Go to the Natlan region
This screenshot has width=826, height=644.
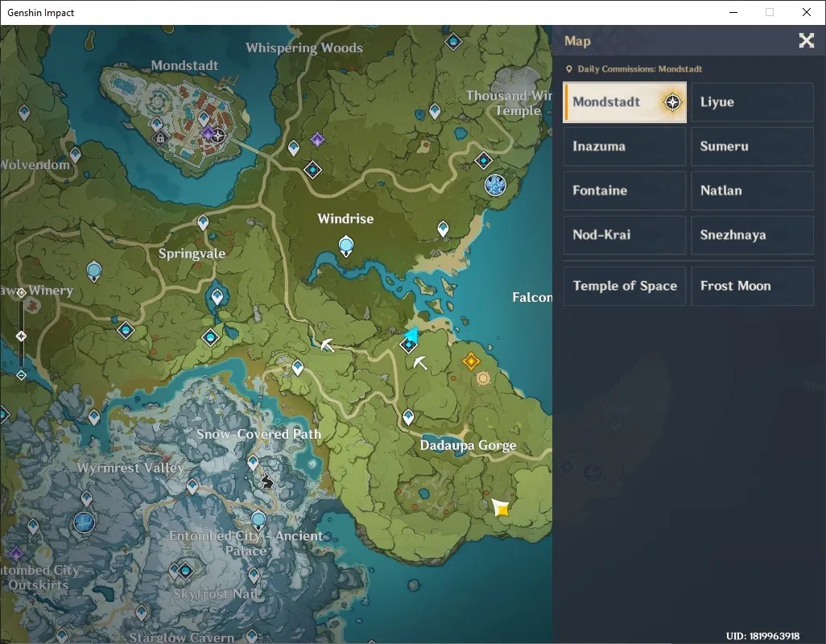pos(752,191)
